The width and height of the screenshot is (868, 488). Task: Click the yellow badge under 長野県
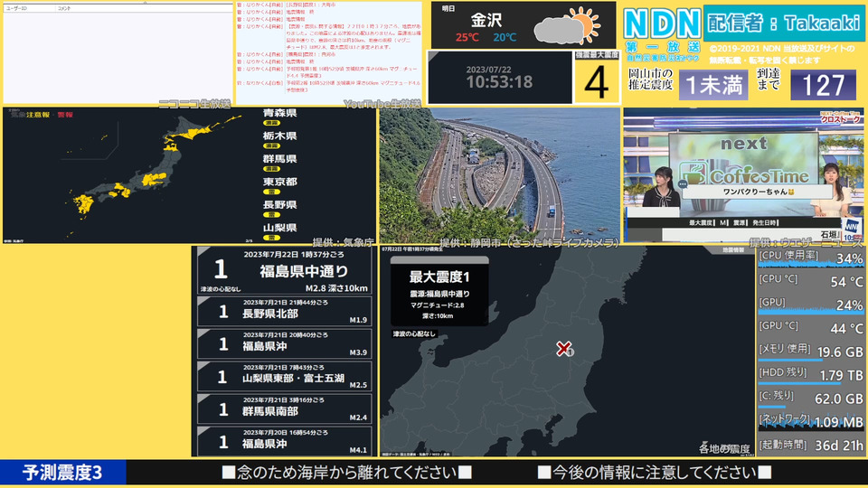271,215
